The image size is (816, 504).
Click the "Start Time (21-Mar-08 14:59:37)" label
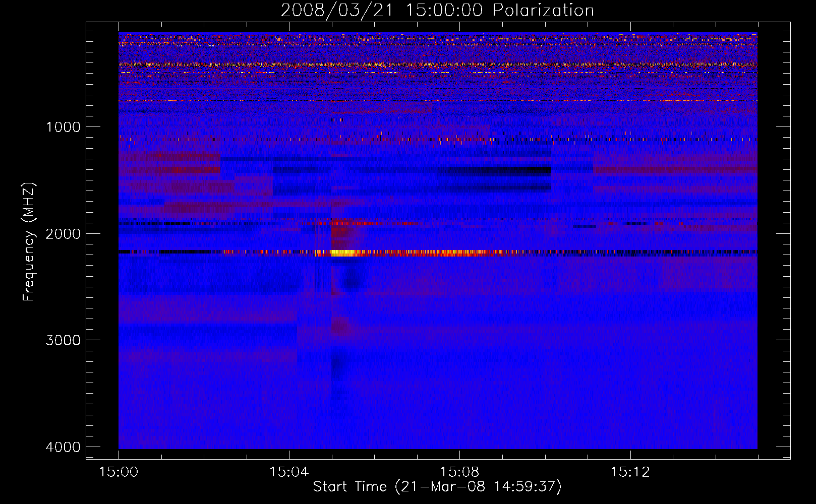coord(437,487)
